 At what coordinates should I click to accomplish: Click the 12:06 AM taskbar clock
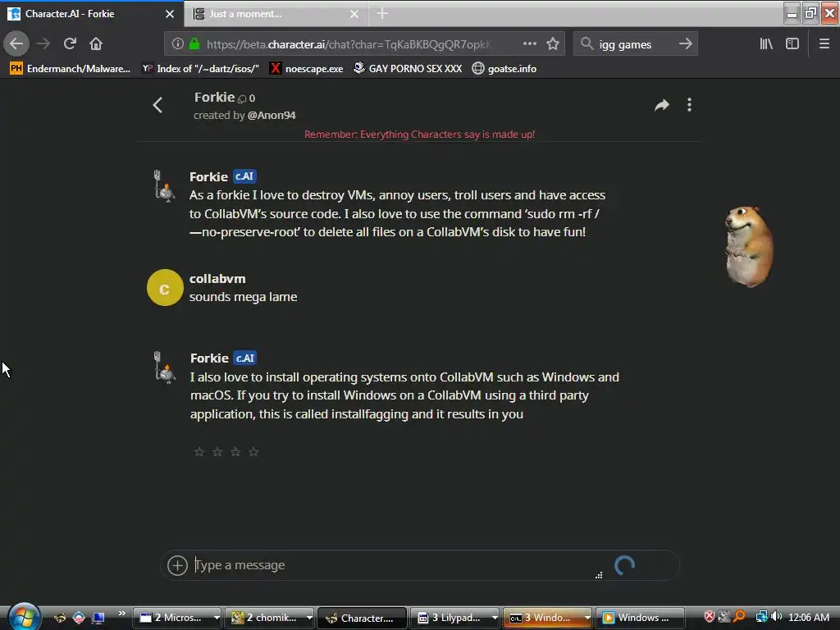pyautogui.click(x=809, y=618)
